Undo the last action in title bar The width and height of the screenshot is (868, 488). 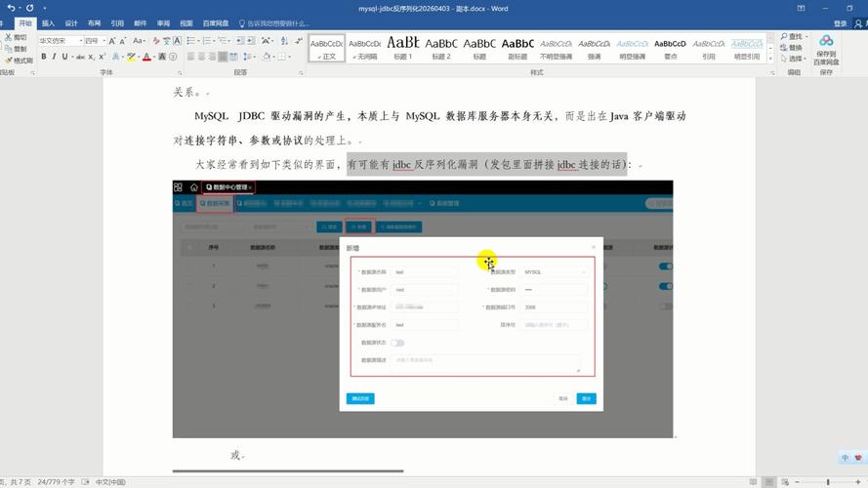click(x=11, y=8)
